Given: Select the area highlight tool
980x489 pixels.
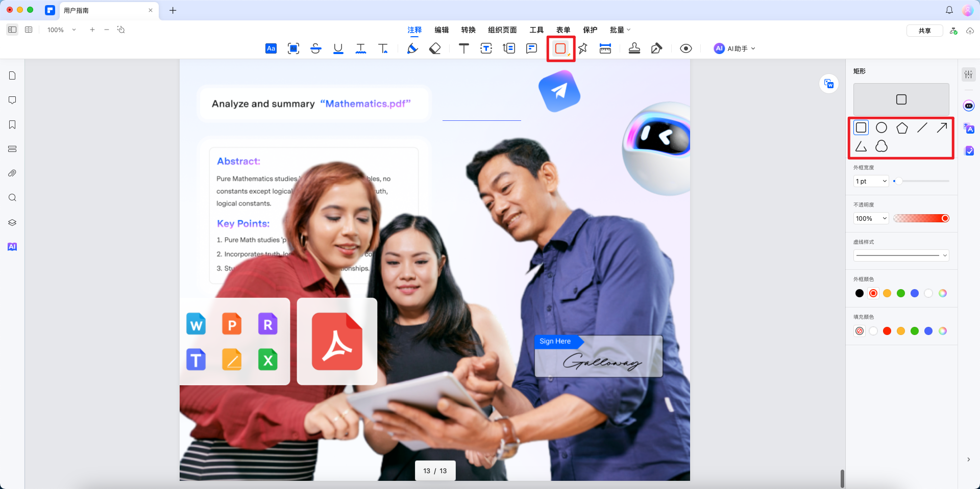Looking at the screenshot, I should [293, 48].
